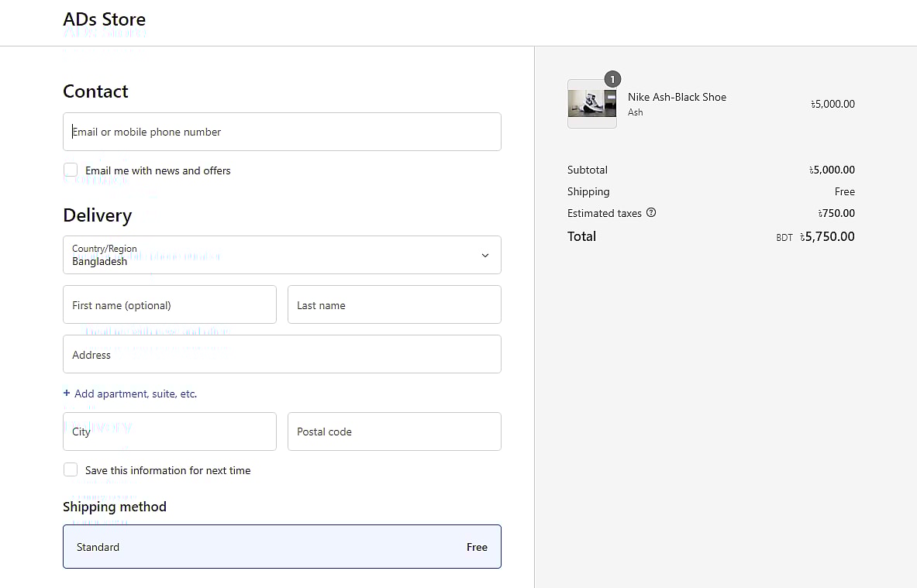
Task: Check Save this information for next time
Action: pyautogui.click(x=71, y=470)
